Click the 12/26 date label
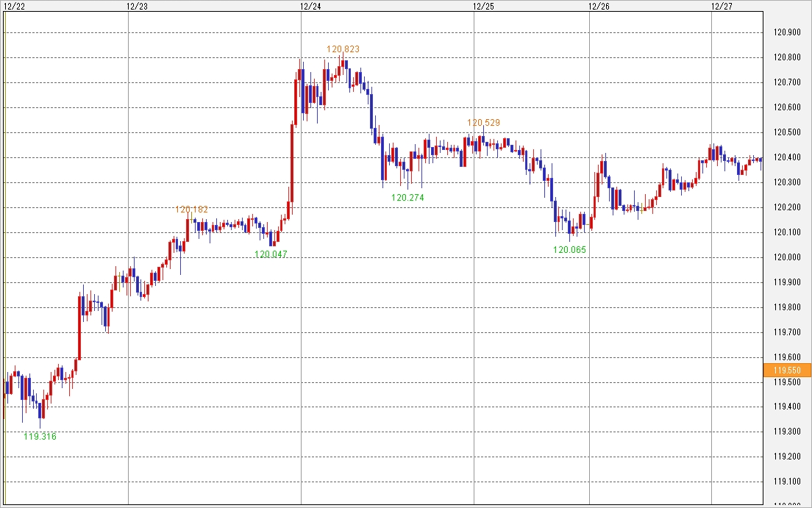The width and height of the screenshot is (812, 508). (599, 6)
